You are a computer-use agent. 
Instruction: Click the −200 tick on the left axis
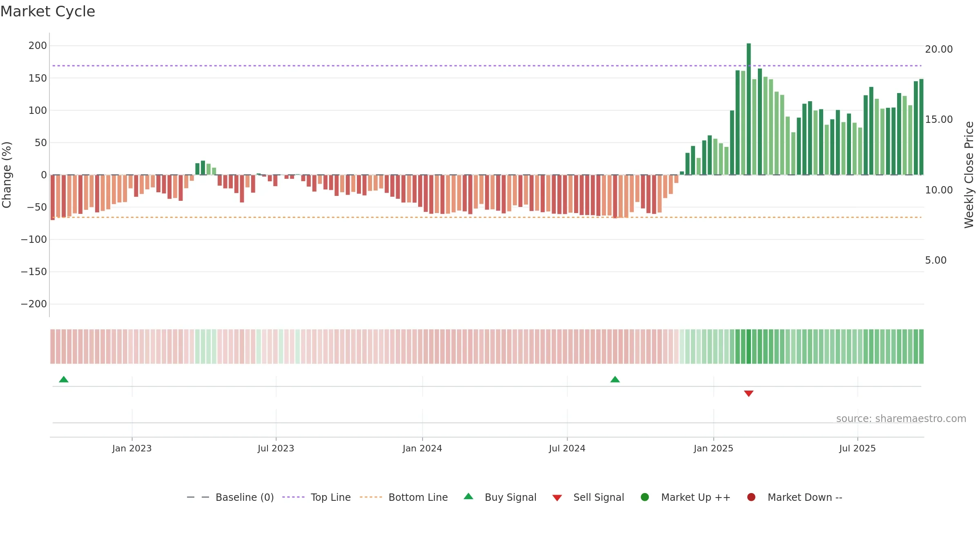point(34,304)
